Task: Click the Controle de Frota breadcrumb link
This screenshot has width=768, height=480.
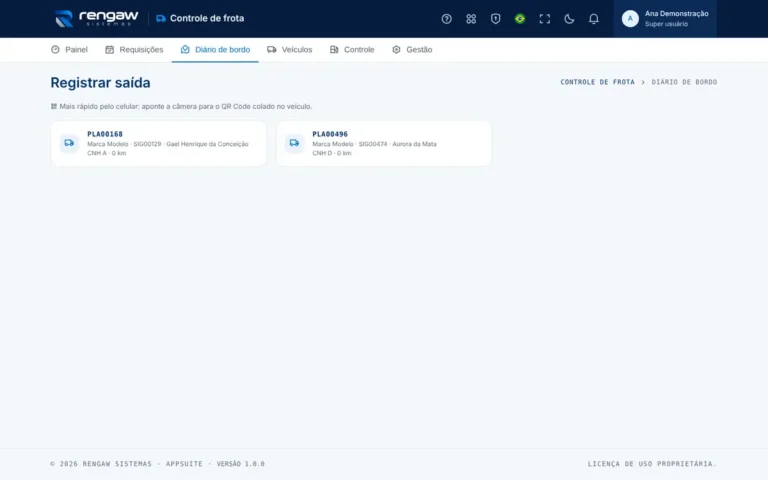Action: (x=597, y=82)
